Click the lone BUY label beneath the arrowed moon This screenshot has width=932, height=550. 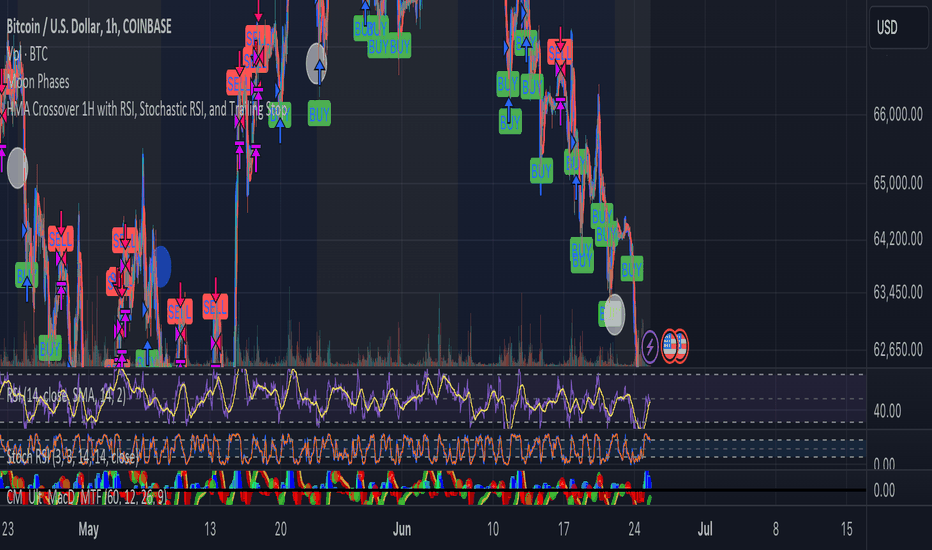pos(319,114)
